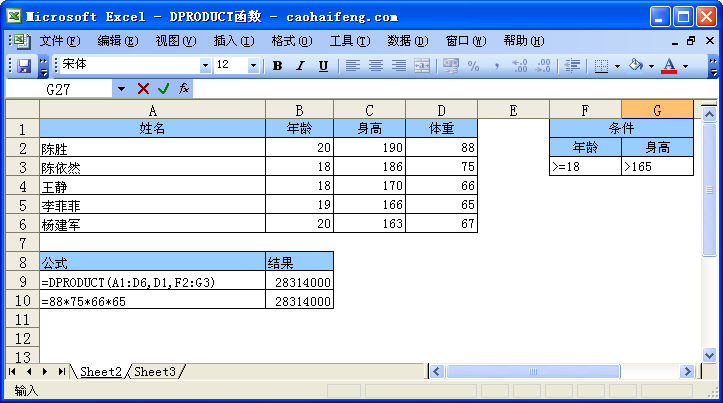Screen dimensions: 723x403
Task: Open the font size dropdown
Action: (252, 66)
